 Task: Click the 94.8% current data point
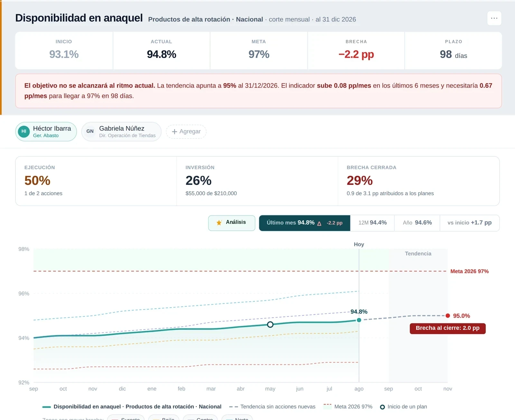(359, 320)
